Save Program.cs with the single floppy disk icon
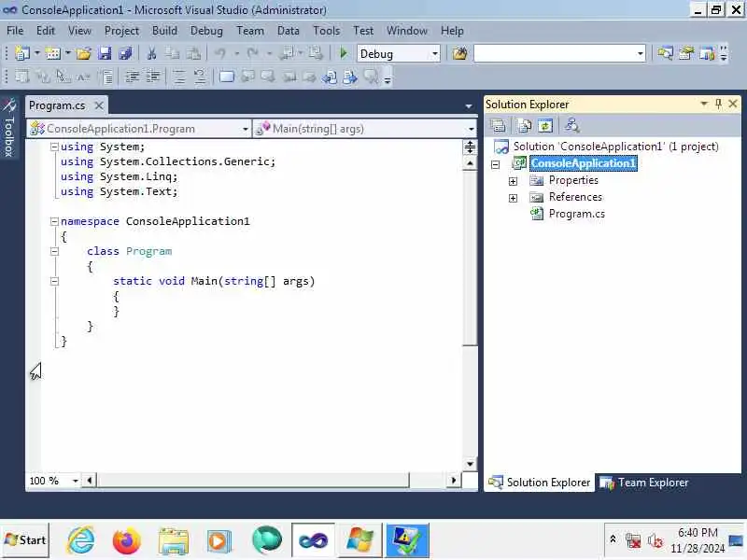747x560 pixels. click(105, 53)
